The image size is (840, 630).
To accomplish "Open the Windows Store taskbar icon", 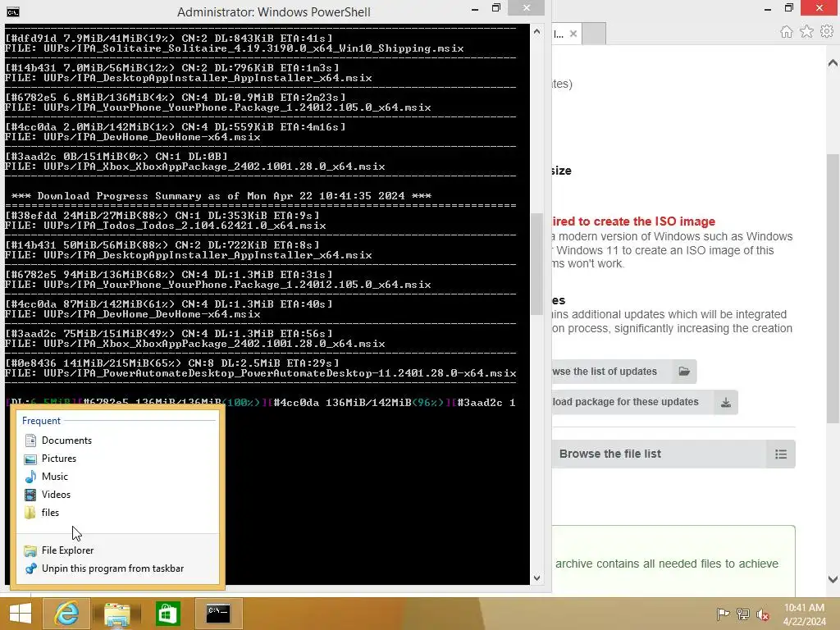I will pos(167,614).
